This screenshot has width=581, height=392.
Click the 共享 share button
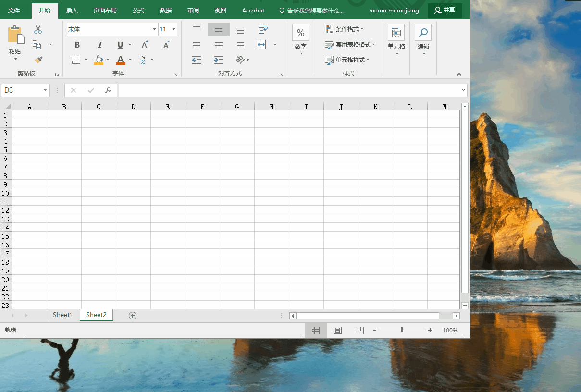pos(445,10)
